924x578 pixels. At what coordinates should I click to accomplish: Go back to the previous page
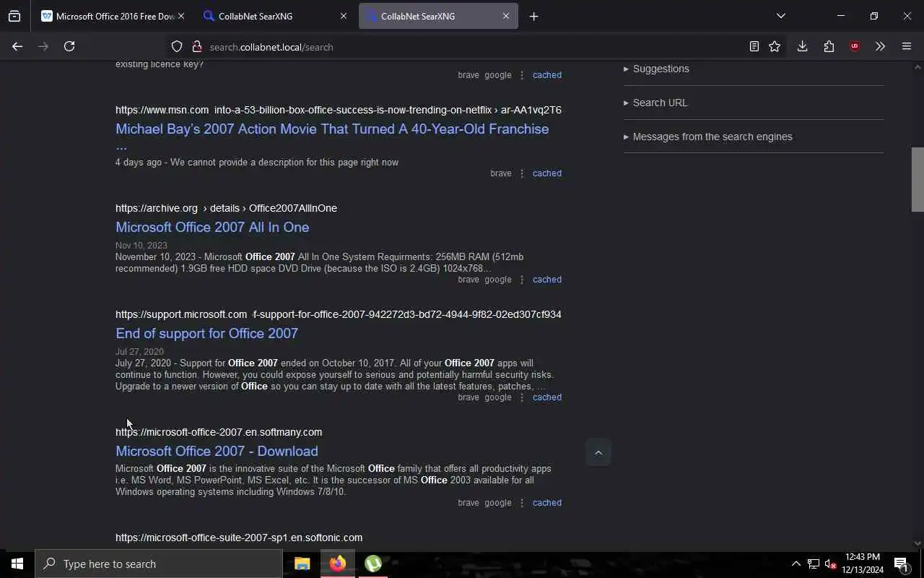coord(17,46)
